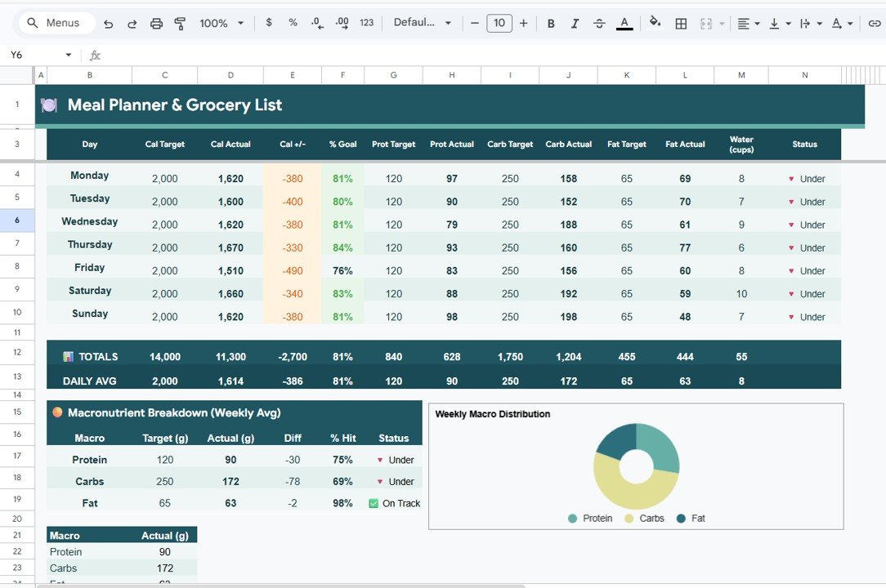
Task: Toggle bold formatting
Action: [551, 23]
